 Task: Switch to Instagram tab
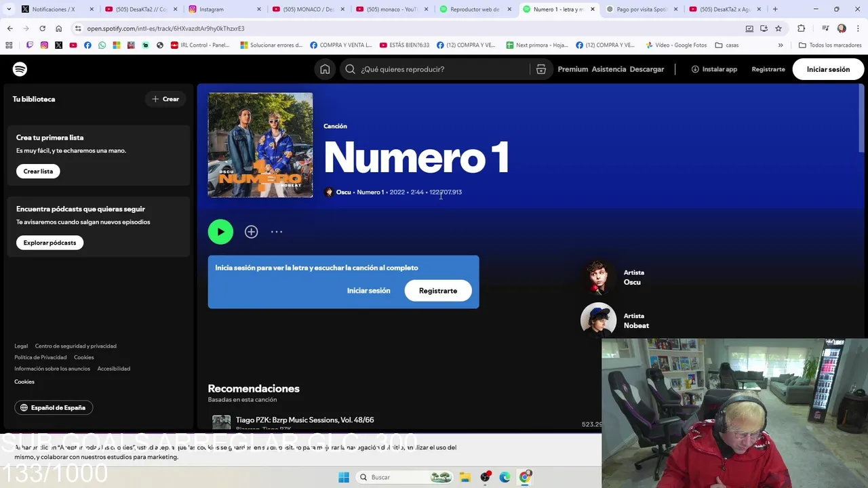[x=224, y=9]
